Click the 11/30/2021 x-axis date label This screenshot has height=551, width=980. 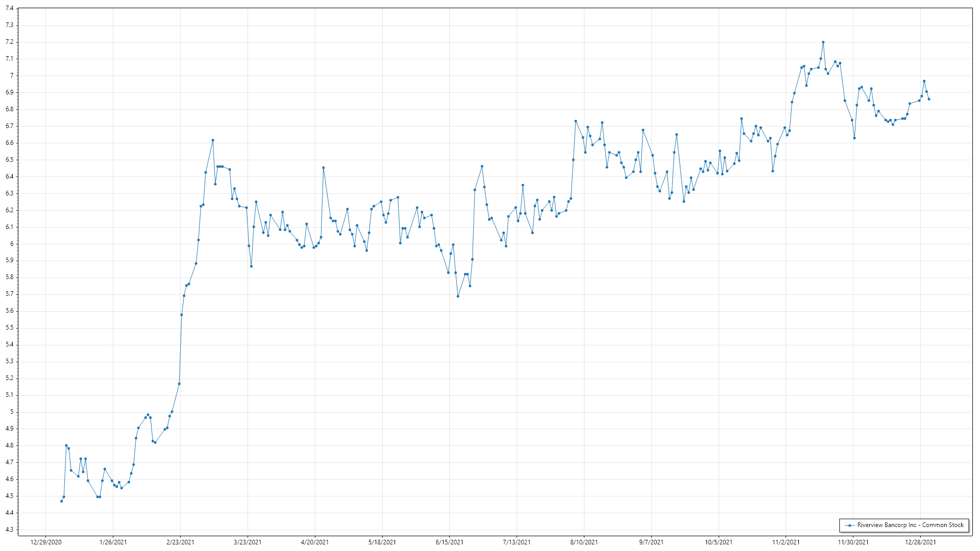(853, 542)
